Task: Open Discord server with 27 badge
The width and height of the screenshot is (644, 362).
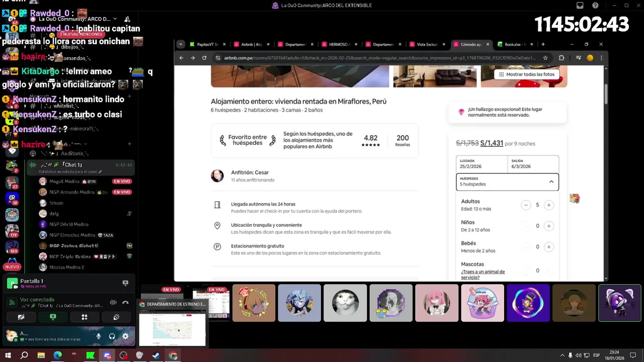Action: [12, 182]
